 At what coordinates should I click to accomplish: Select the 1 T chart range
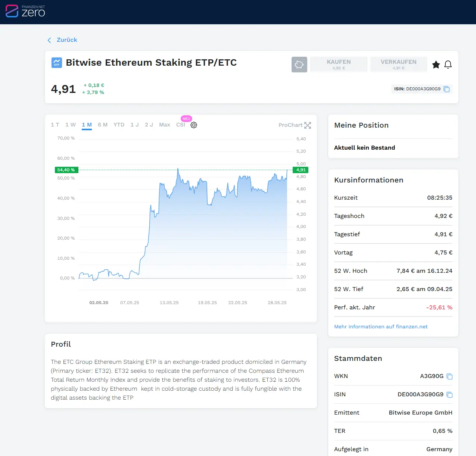[55, 125]
